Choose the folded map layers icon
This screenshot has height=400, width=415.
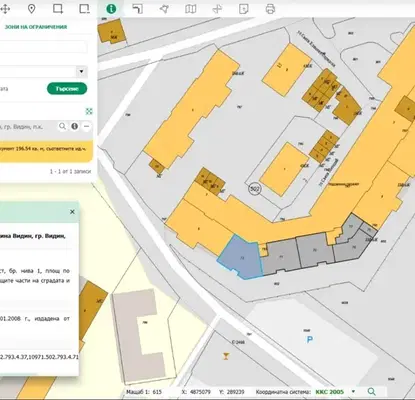pyautogui.click(x=191, y=9)
